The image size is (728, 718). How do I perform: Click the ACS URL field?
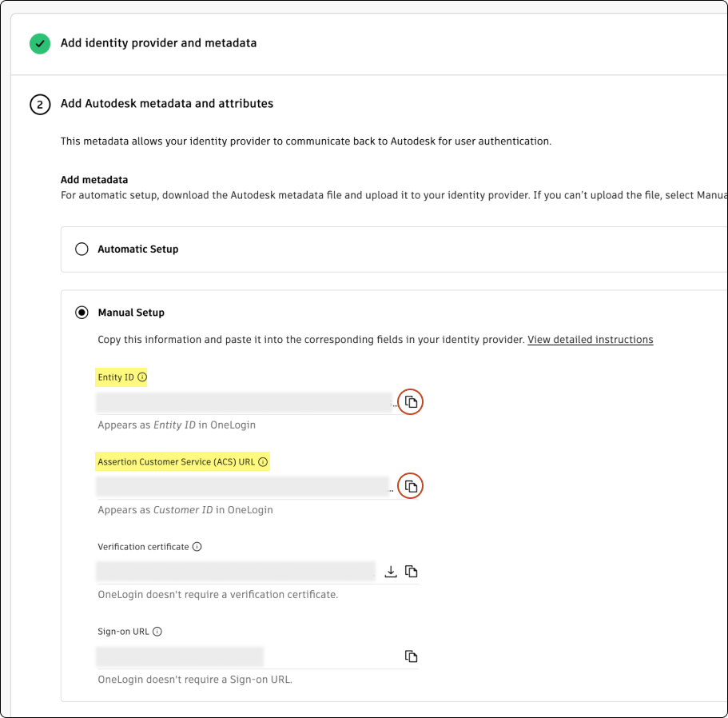[x=243, y=486]
